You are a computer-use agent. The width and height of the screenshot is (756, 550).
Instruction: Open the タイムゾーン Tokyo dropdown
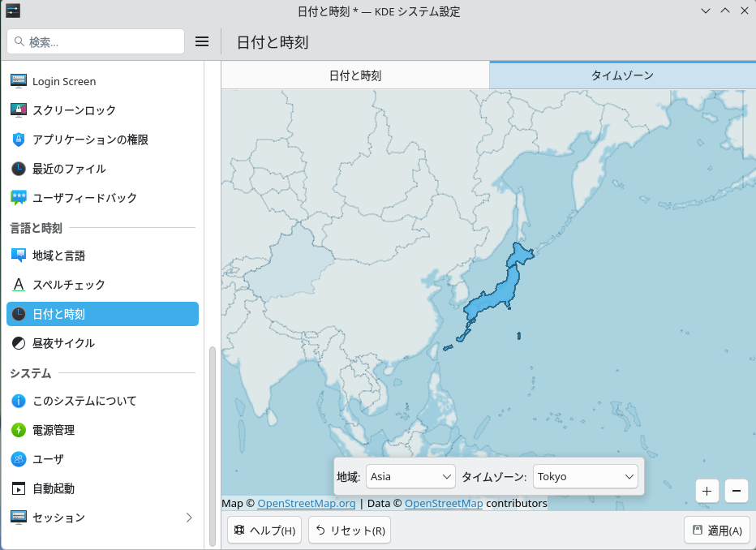pos(585,477)
